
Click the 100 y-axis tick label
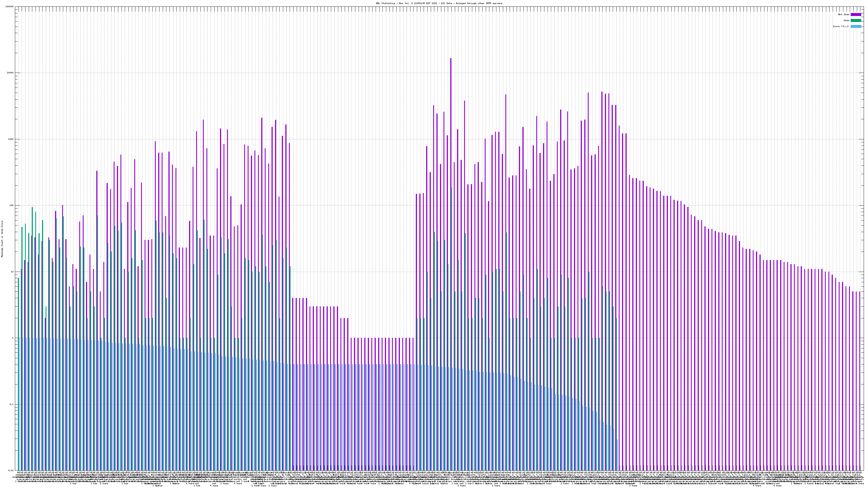pyautogui.click(x=12, y=206)
